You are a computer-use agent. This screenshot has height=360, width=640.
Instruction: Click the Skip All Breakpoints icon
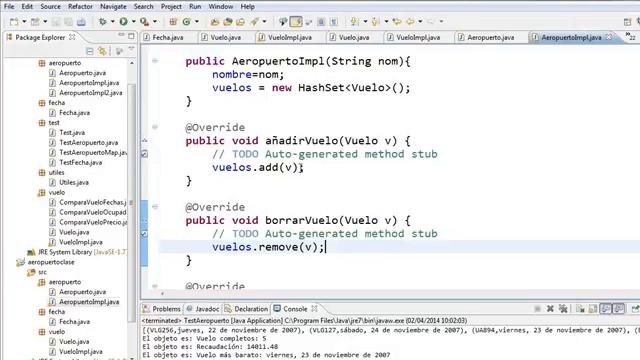(x=282, y=22)
